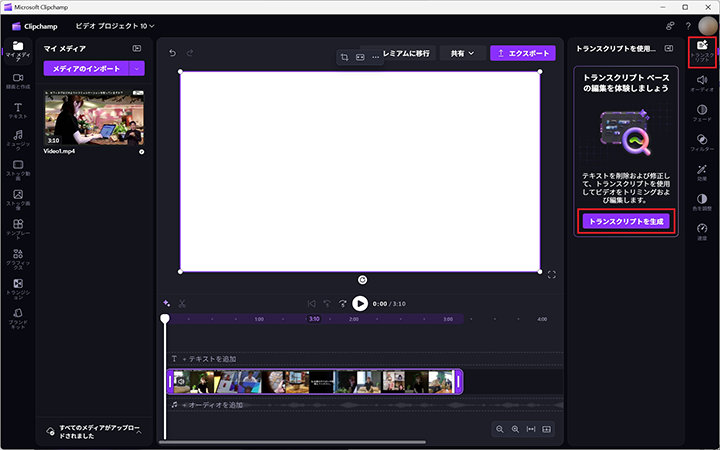Open the ストック画像 sidebar panel
The width and height of the screenshot is (720, 450).
[x=18, y=199]
